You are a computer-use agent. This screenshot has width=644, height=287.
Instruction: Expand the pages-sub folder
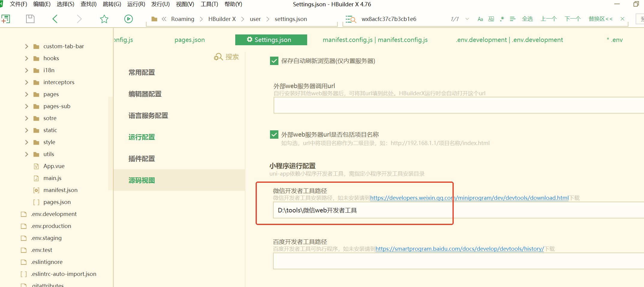tap(27, 106)
